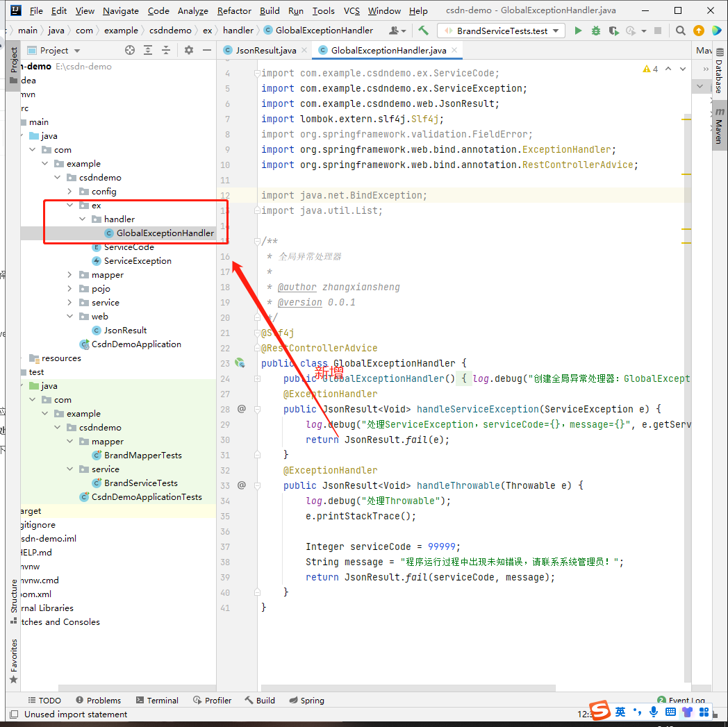728x727 pixels.
Task: Click the @ gutter icon on line 33
Action: coord(242,485)
